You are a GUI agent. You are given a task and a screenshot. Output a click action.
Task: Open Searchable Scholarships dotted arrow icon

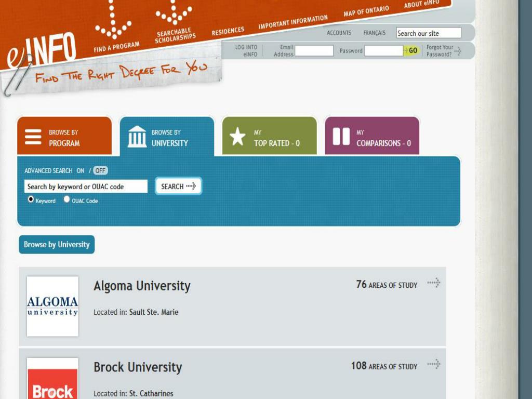pyautogui.click(x=174, y=13)
